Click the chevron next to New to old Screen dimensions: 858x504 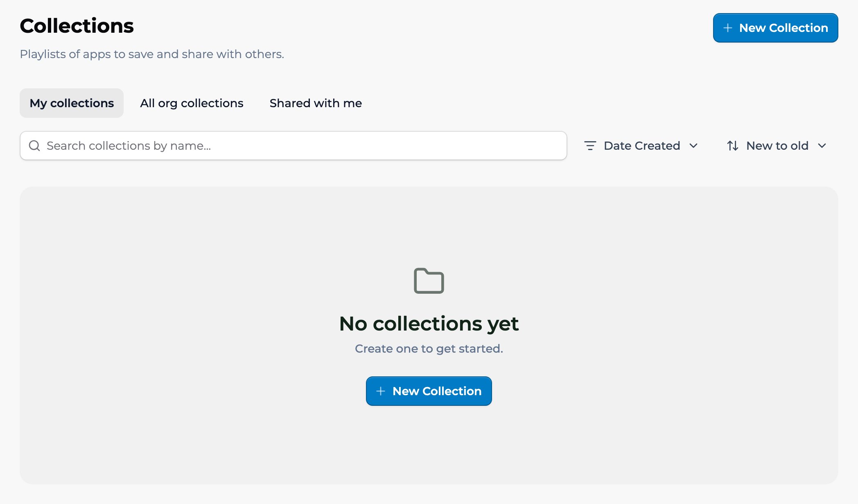point(822,146)
